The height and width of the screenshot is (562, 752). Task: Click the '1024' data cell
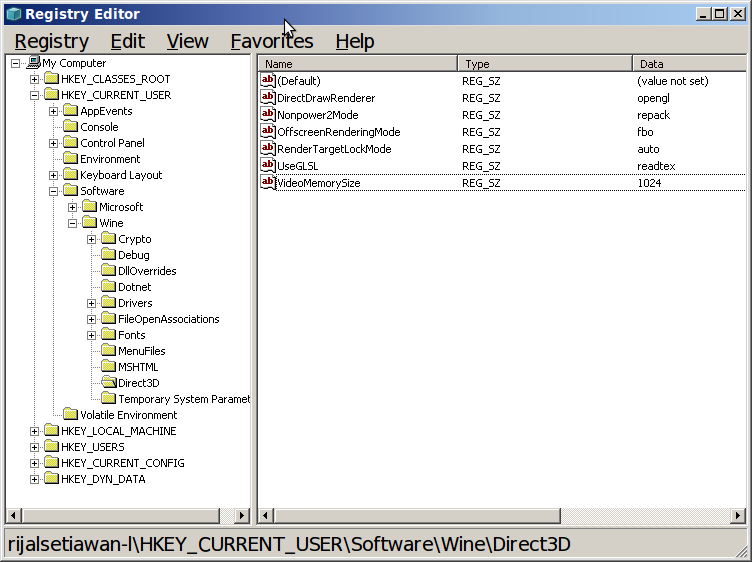[649, 183]
